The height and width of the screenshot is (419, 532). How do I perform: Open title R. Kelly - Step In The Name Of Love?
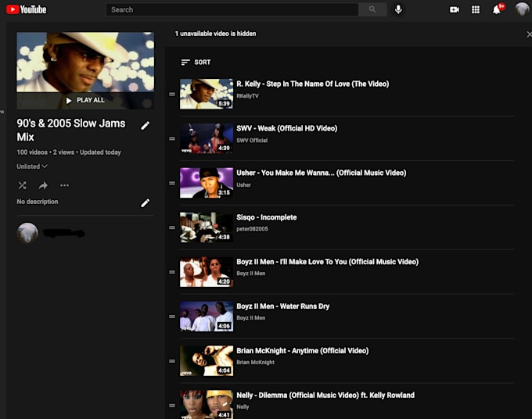[312, 84]
